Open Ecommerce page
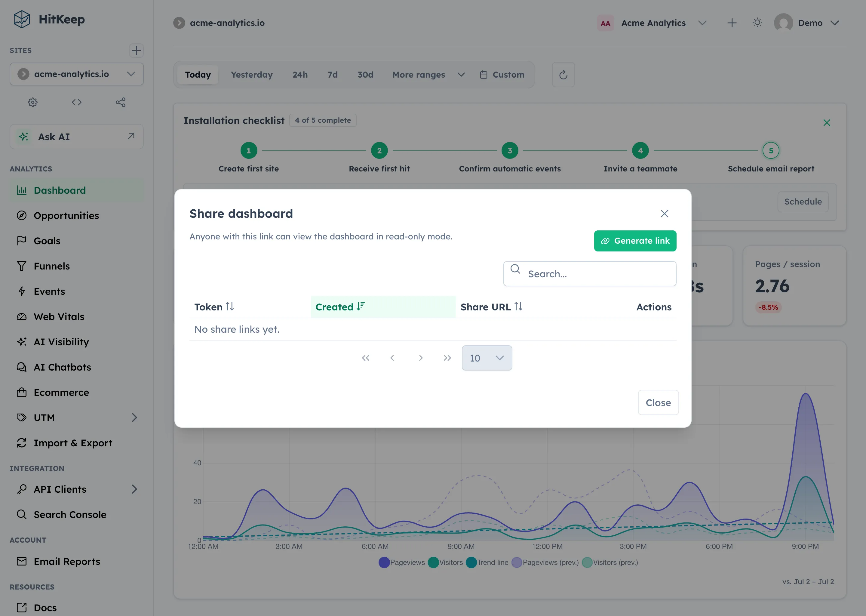 point(77,392)
